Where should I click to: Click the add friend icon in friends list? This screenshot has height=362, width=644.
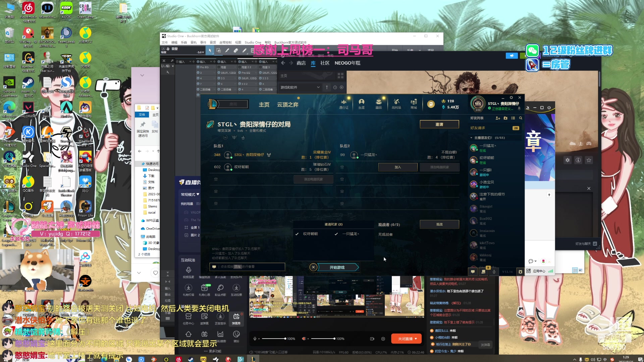[498, 118]
